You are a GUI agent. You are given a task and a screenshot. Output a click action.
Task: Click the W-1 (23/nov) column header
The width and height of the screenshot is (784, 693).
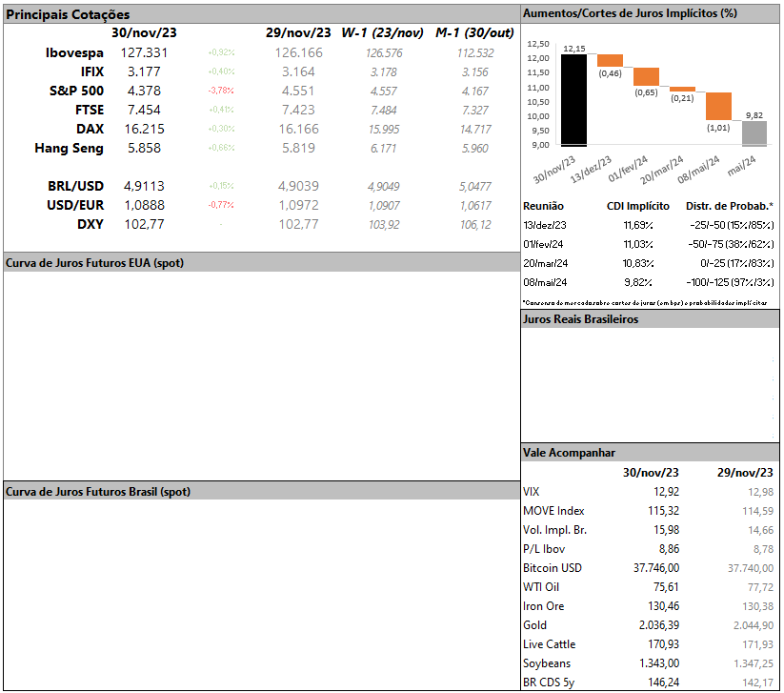(x=382, y=32)
